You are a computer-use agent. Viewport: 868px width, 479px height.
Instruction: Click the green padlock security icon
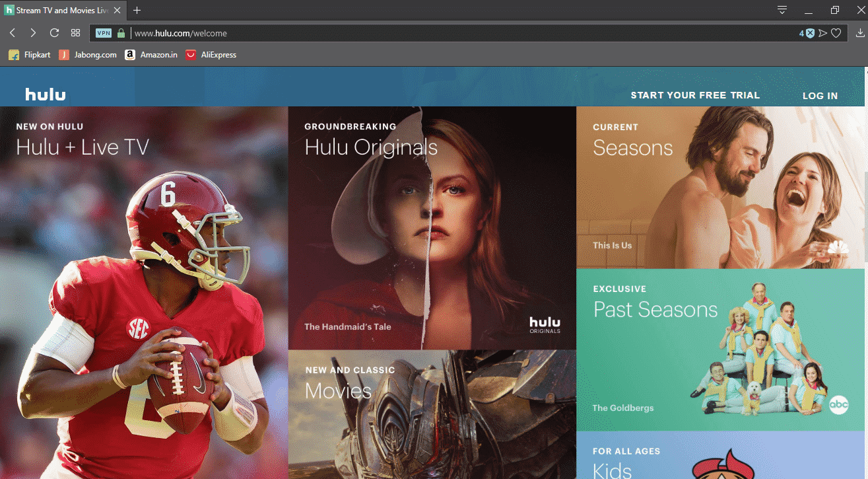click(121, 33)
